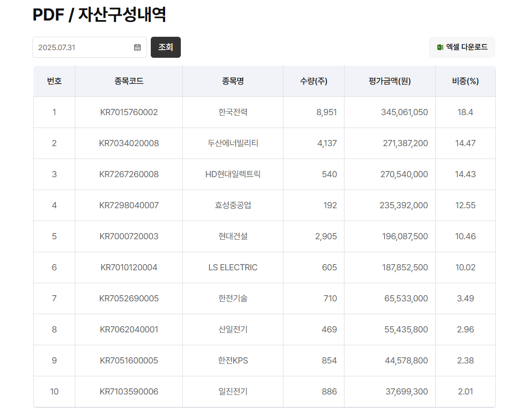Click the weight value 3.49

click(x=465, y=298)
